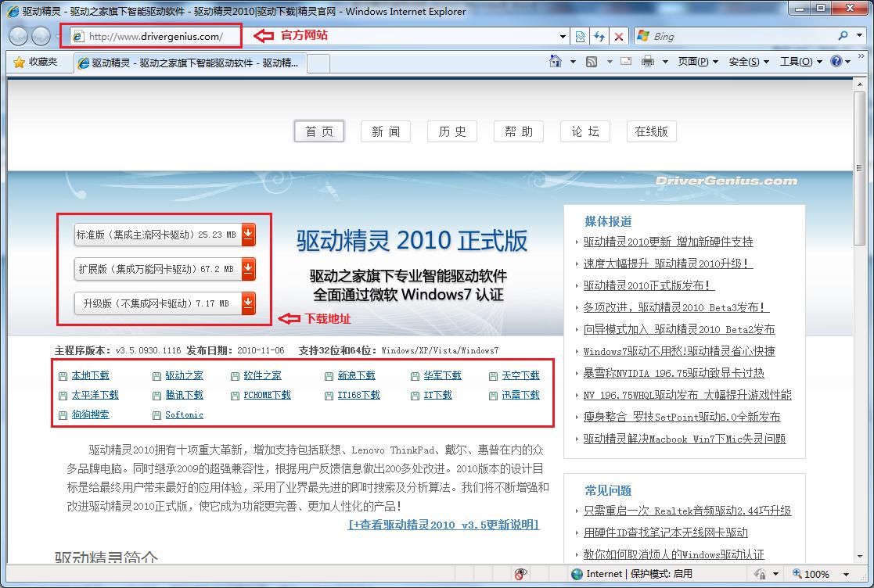Click the Compatibility View icon in address bar
The width and height of the screenshot is (874, 588).
pos(580,36)
